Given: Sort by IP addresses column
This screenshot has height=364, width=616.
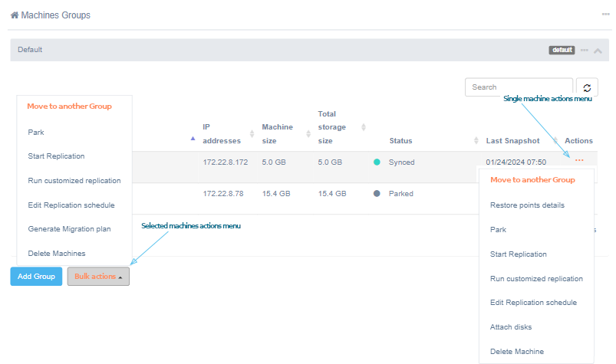Looking at the screenshot, I should tap(222, 133).
